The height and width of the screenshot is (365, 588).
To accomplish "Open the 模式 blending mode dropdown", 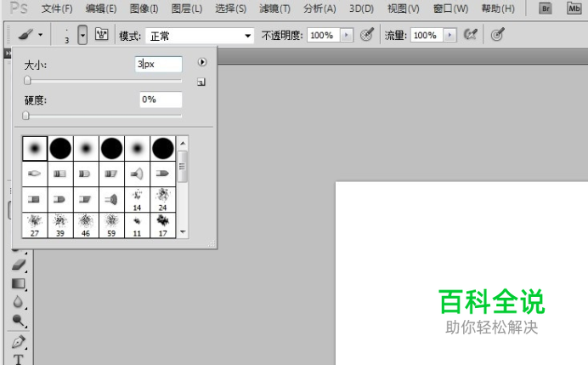I will tap(200, 36).
